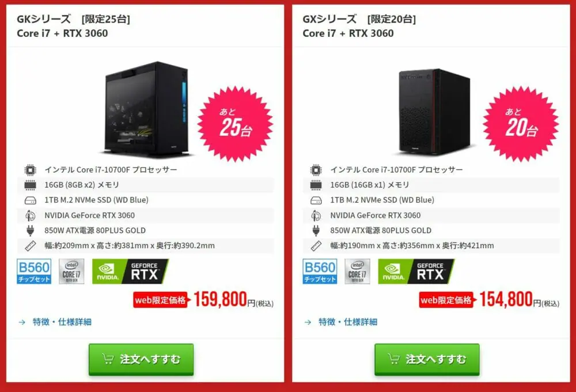The image size is (576, 392).
Task: Click the あと20台 red starburst badge
Action: click(521, 124)
